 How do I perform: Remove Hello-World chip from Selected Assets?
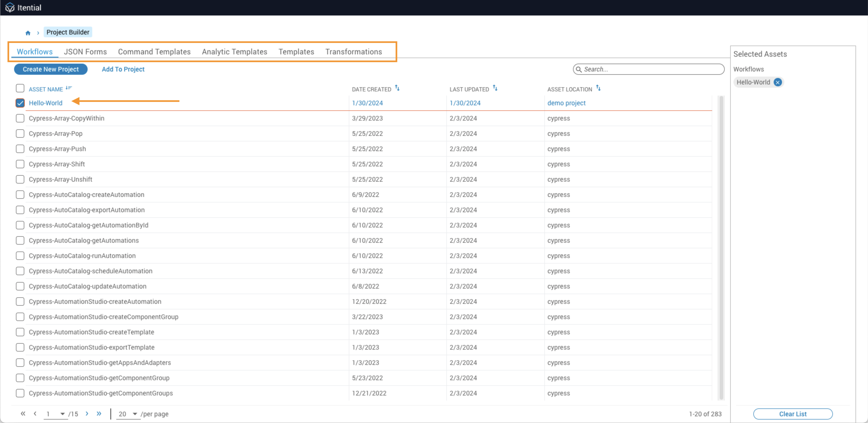point(778,82)
